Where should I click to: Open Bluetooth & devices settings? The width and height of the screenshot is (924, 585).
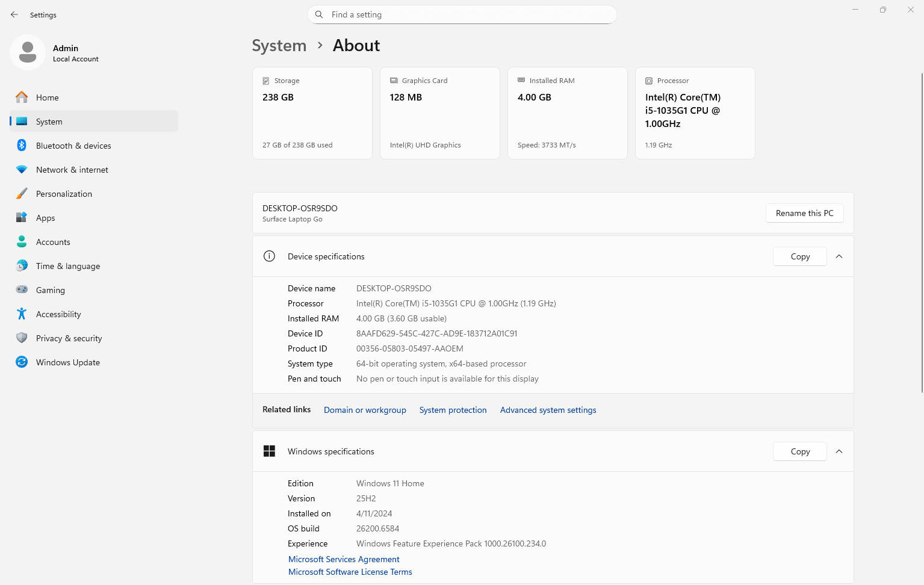click(94, 146)
